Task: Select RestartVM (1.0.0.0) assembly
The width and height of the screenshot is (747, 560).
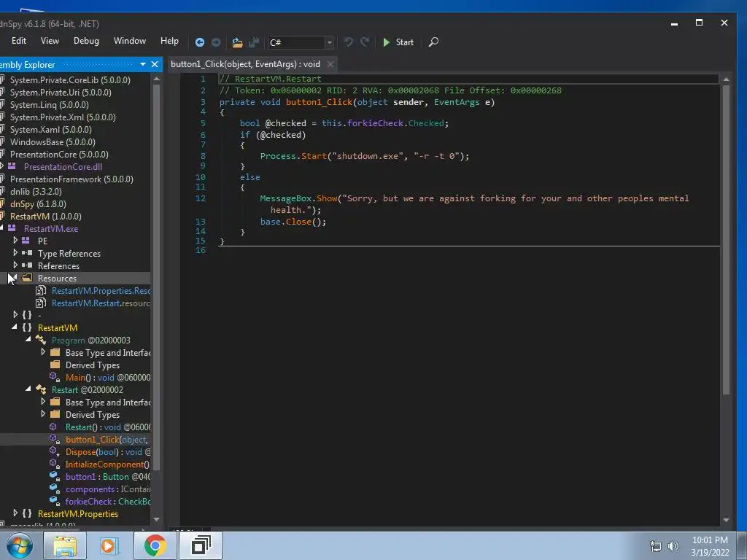Action: pos(46,216)
